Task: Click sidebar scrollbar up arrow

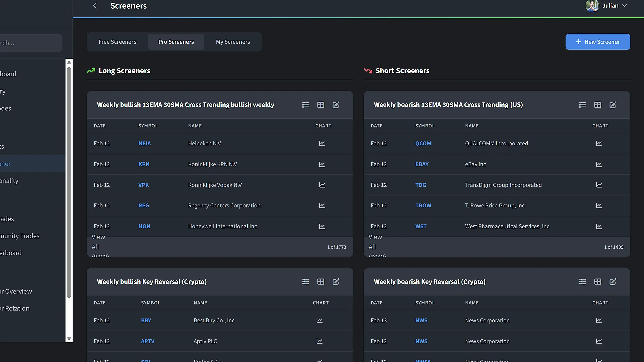Action: pyautogui.click(x=69, y=63)
